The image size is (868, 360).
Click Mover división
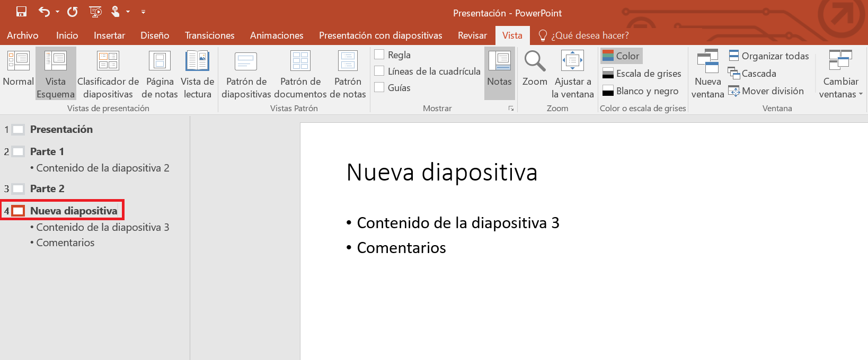pos(766,91)
